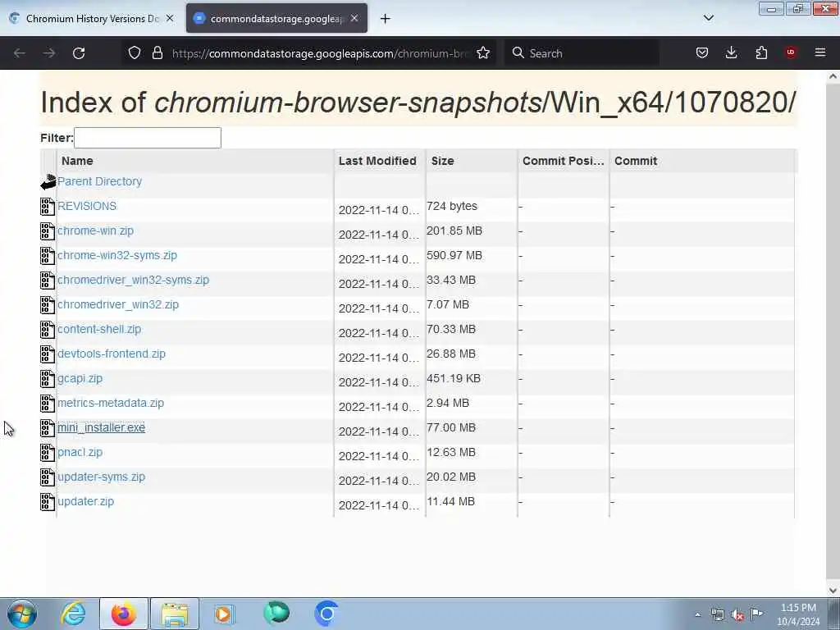
Task: Click the 724 bytes size cell
Action: pos(452,206)
